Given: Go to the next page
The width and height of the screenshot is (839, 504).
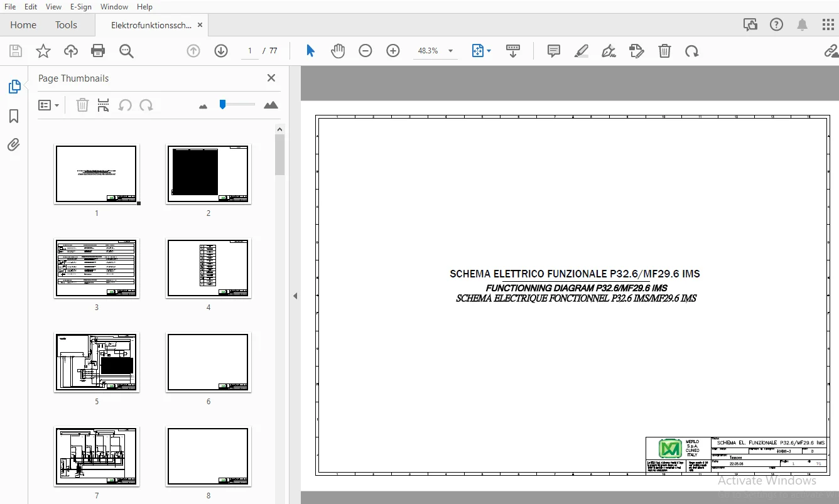Looking at the screenshot, I should pyautogui.click(x=221, y=51).
